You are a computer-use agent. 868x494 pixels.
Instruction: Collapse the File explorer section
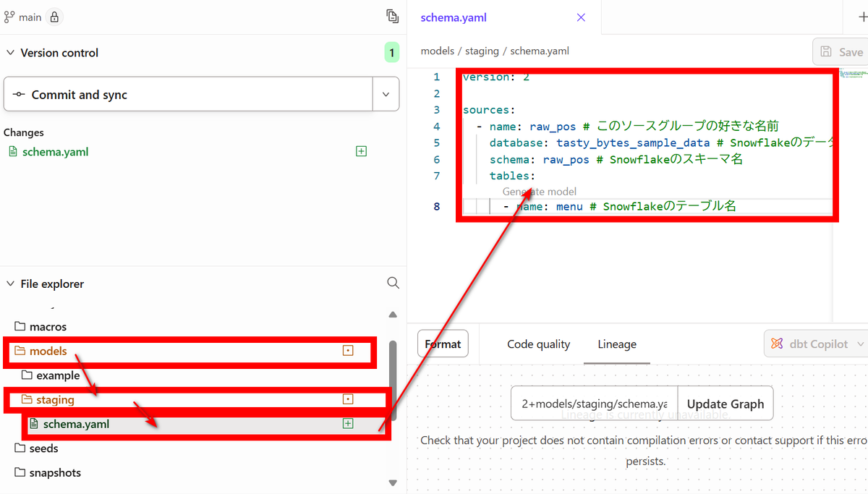tap(10, 284)
